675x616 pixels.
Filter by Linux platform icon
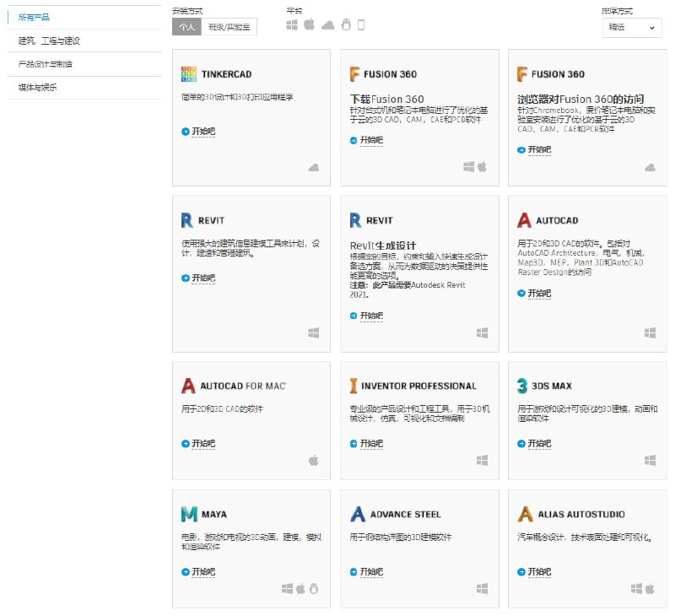[346, 24]
